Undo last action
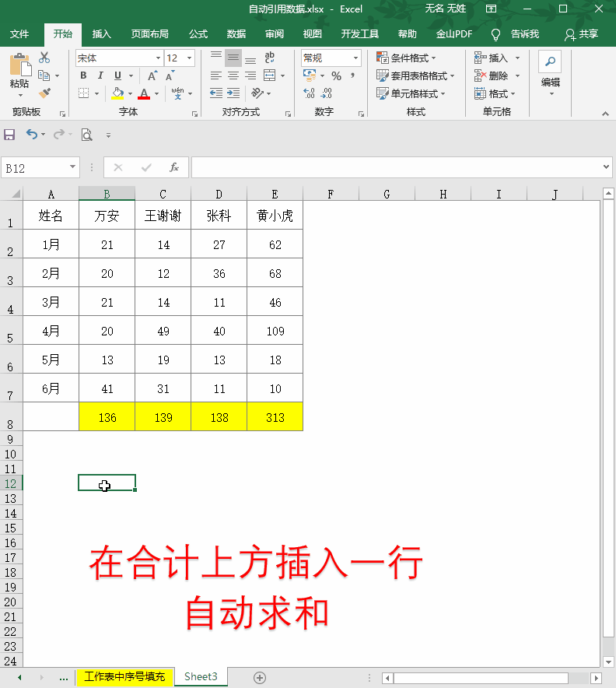This screenshot has width=616, height=688. point(32,134)
